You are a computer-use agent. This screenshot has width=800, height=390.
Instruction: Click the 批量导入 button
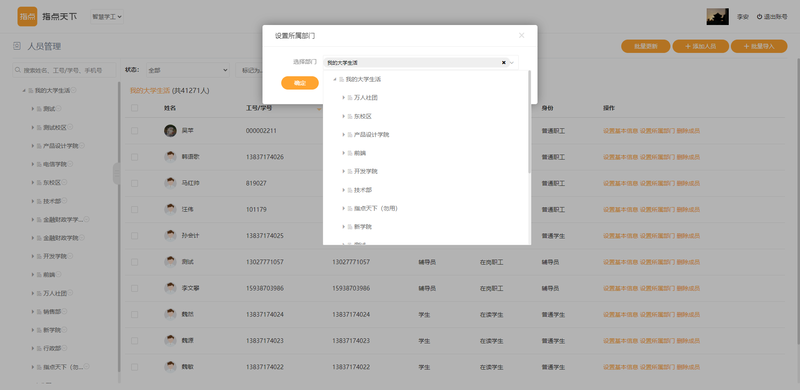click(x=759, y=46)
